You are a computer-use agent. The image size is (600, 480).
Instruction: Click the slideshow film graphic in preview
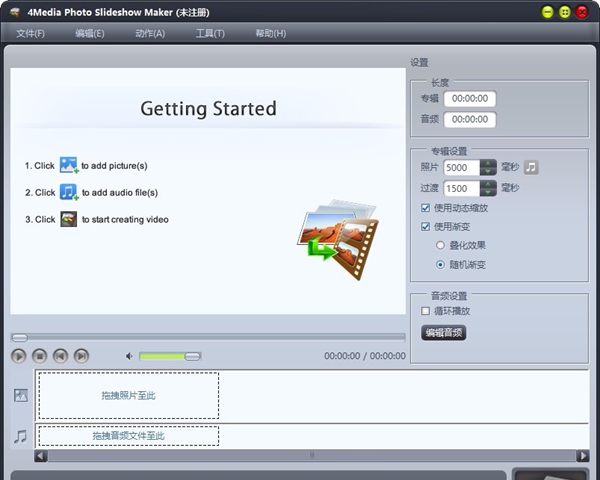click(338, 239)
